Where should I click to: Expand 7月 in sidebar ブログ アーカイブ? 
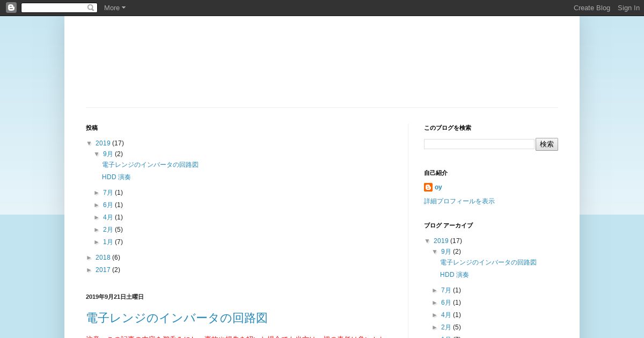(x=435, y=291)
